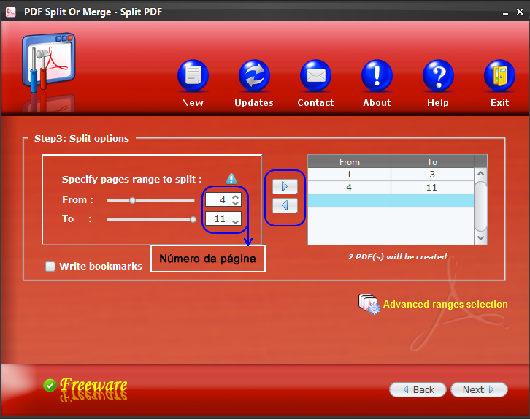Go Back to previous step

418,389
